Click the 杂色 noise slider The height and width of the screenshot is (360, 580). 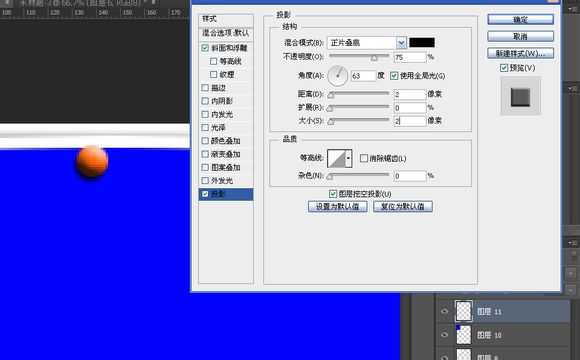pos(359,176)
